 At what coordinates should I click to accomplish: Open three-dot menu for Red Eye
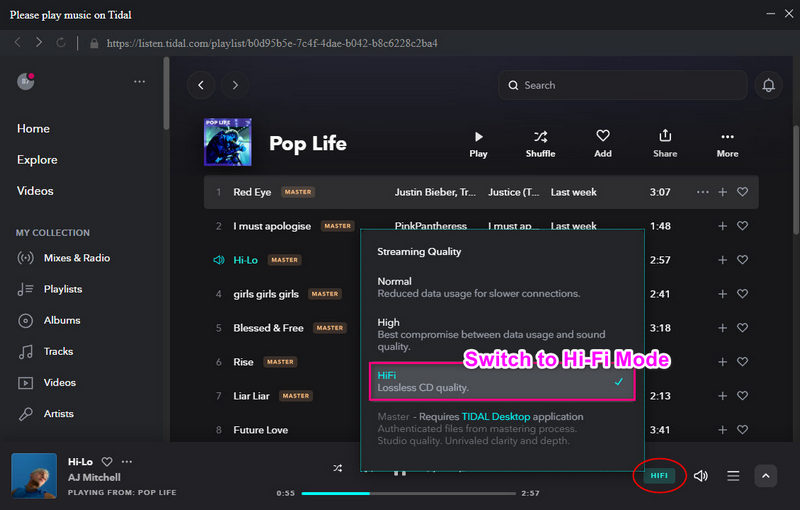(x=703, y=192)
